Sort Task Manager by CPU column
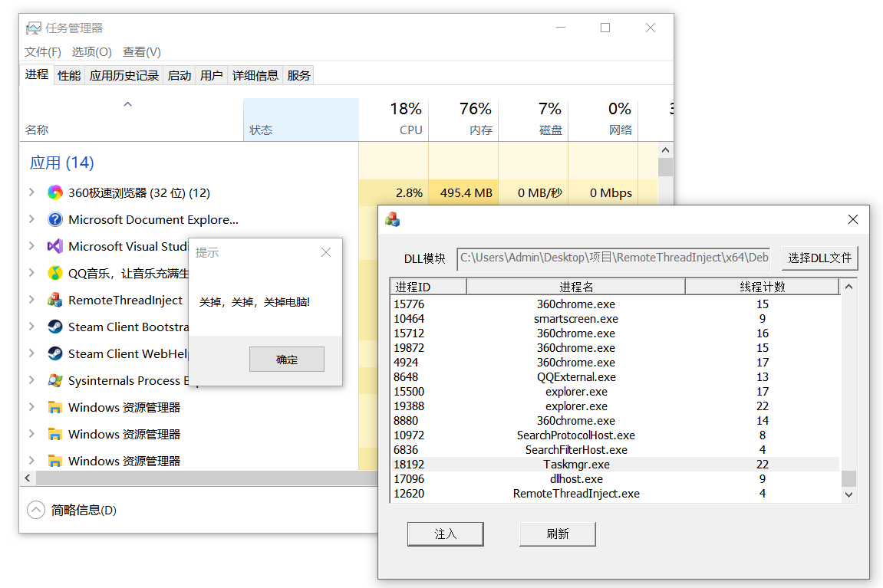883x588 pixels. pos(394,120)
